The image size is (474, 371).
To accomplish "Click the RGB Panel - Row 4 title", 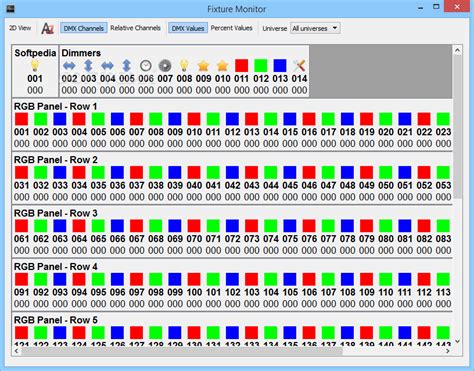I will pyautogui.click(x=56, y=267).
